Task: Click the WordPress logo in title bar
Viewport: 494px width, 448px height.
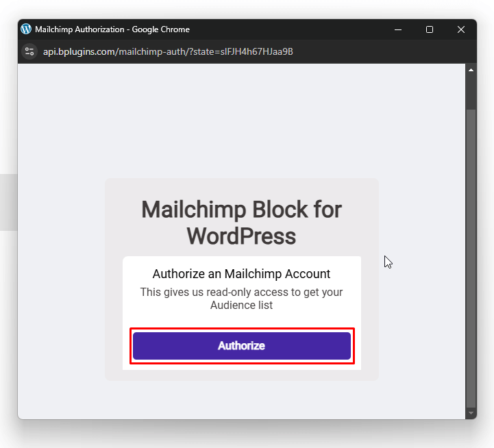Action: (26, 29)
